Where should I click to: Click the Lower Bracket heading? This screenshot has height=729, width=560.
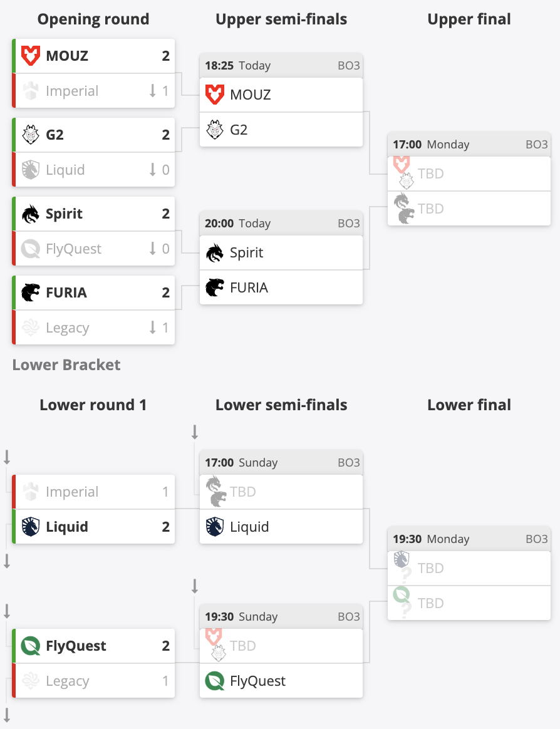(x=66, y=365)
